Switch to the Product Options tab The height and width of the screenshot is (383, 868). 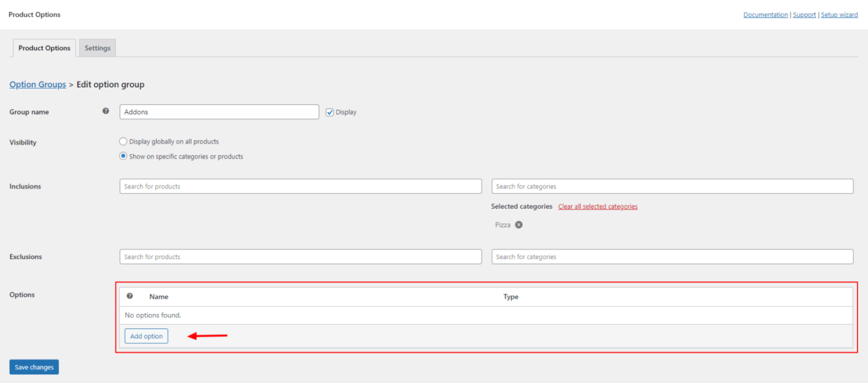[43, 48]
